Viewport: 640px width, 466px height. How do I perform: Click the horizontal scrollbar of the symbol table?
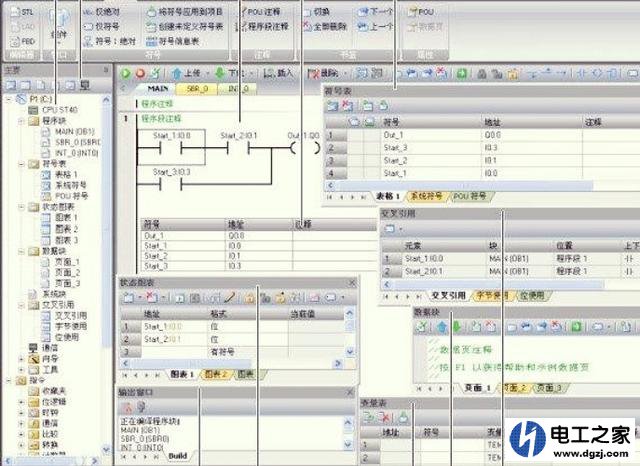pos(459,186)
